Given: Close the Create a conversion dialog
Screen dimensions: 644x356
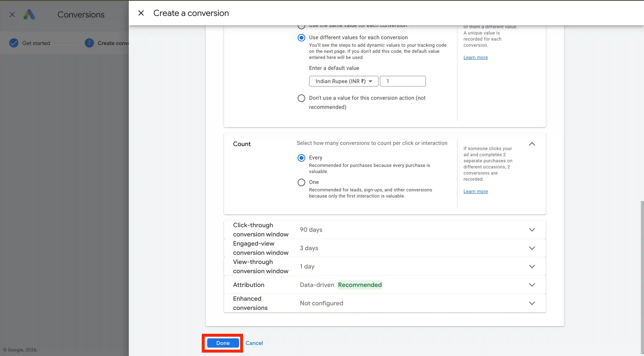Looking at the screenshot, I should click(x=141, y=13).
